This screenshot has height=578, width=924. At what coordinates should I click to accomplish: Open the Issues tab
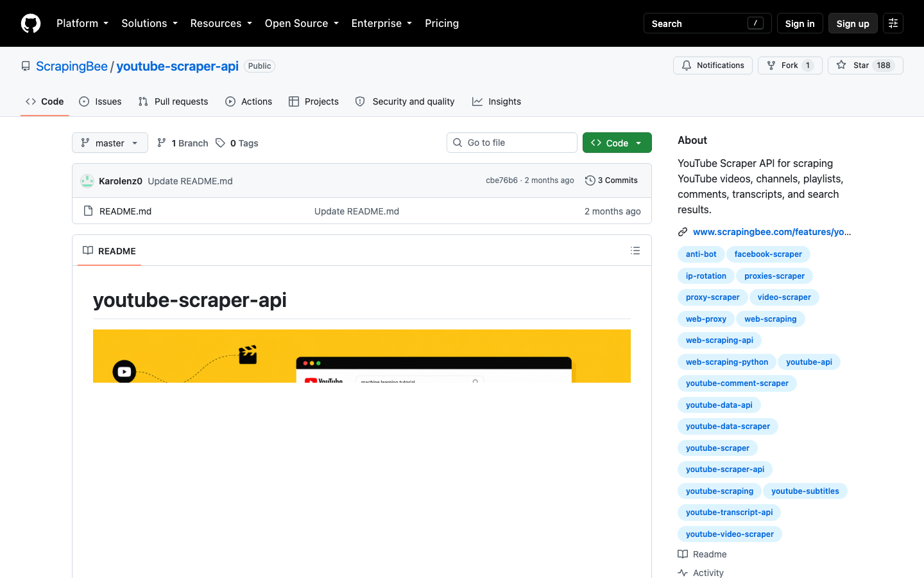pos(100,101)
